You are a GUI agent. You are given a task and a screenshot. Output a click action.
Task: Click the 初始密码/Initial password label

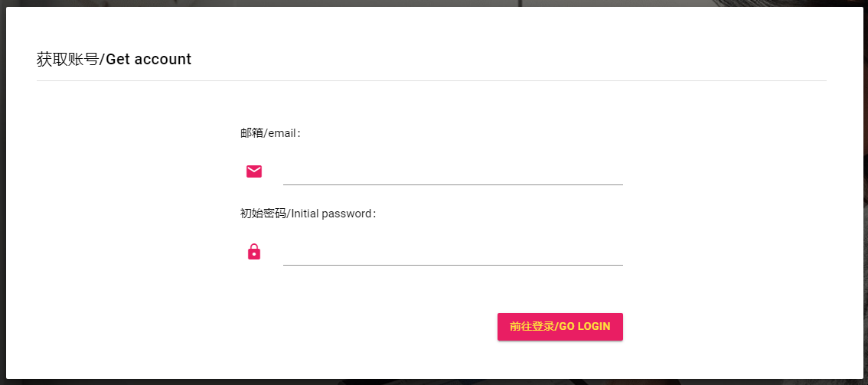click(x=308, y=214)
